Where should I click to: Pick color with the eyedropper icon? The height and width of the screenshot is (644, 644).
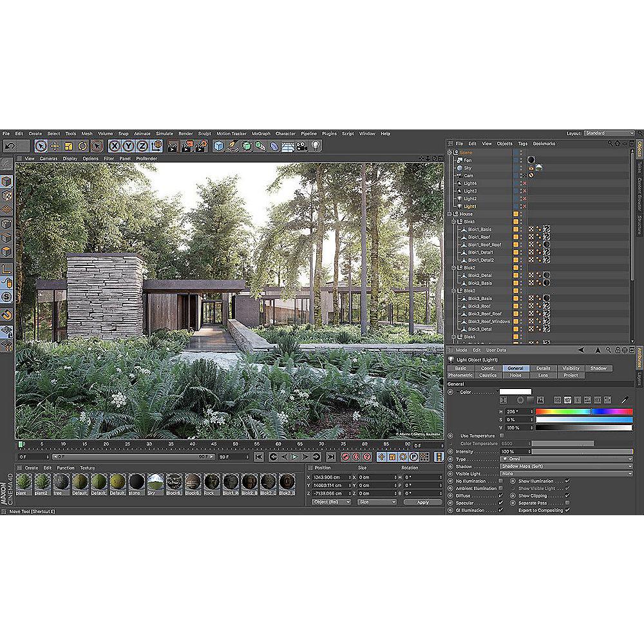[624, 400]
